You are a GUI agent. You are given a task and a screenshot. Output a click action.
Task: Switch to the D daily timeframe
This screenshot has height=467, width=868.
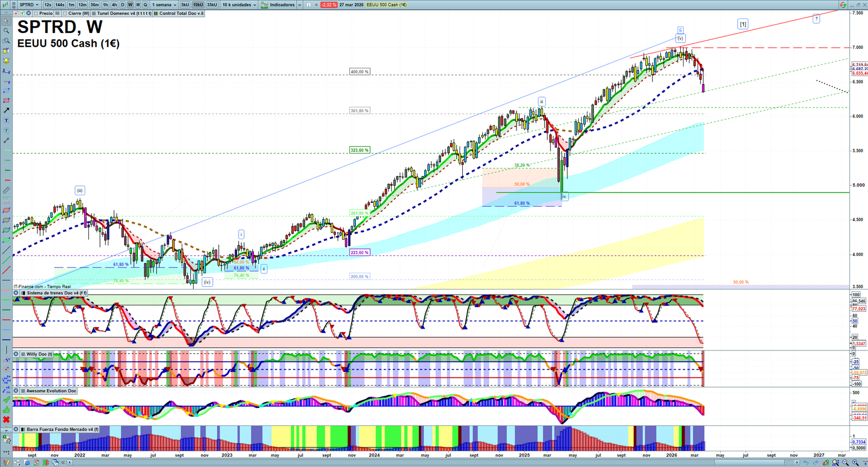click(x=123, y=5)
